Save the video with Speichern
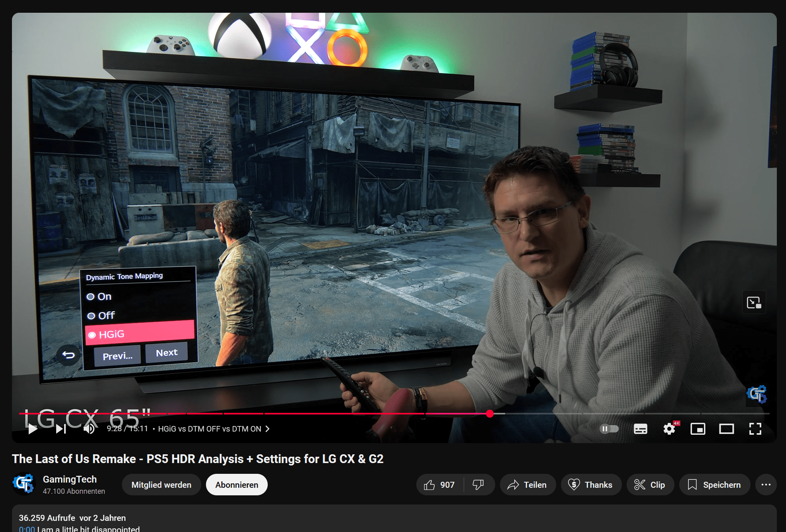786x532 pixels. point(715,485)
